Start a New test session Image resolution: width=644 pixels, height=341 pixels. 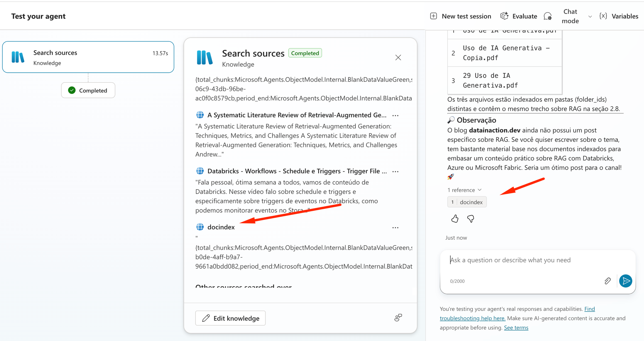[x=461, y=16]
